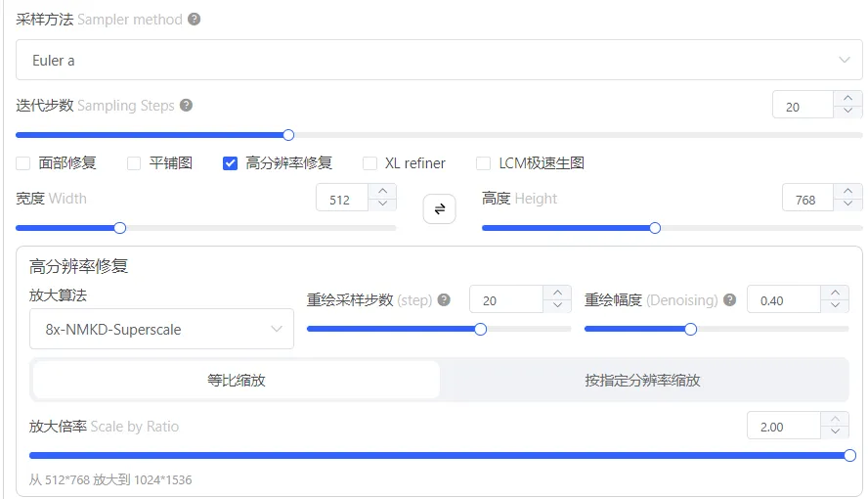Swap width and height with arrows icon
This screenshot has height=499, width=868.
click(440, 208)
